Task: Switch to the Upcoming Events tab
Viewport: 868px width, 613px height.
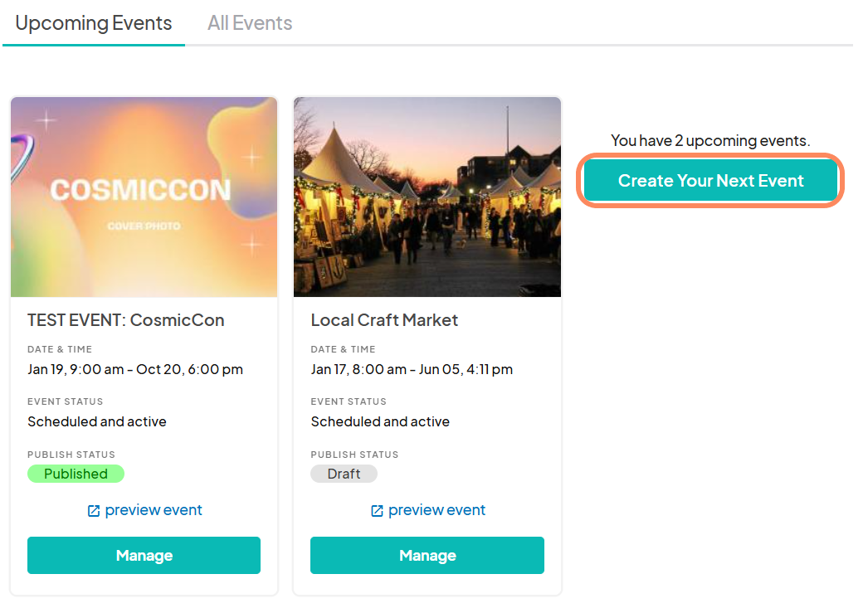Action: coord(94,23)
